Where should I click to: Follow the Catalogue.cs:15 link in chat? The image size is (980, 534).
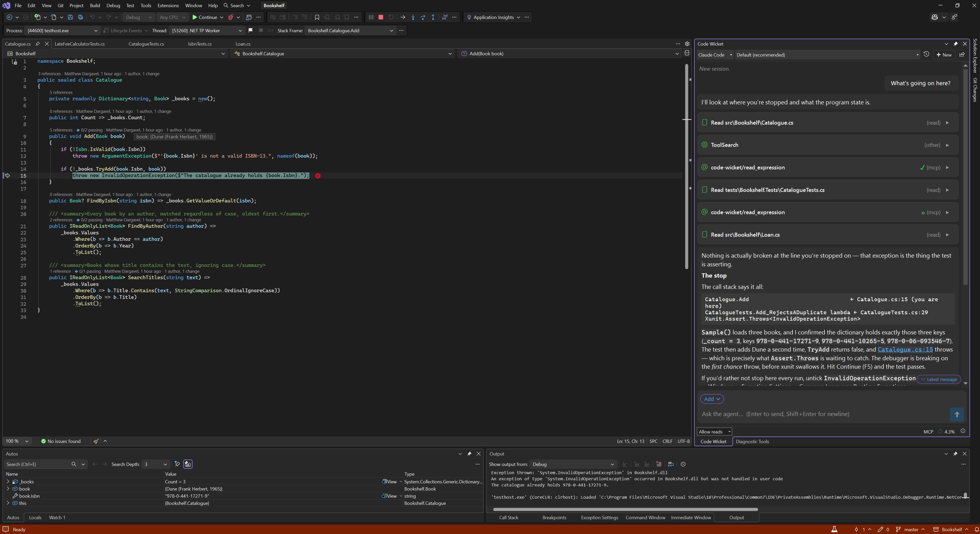pyautogui.click(x=905, y=350)
